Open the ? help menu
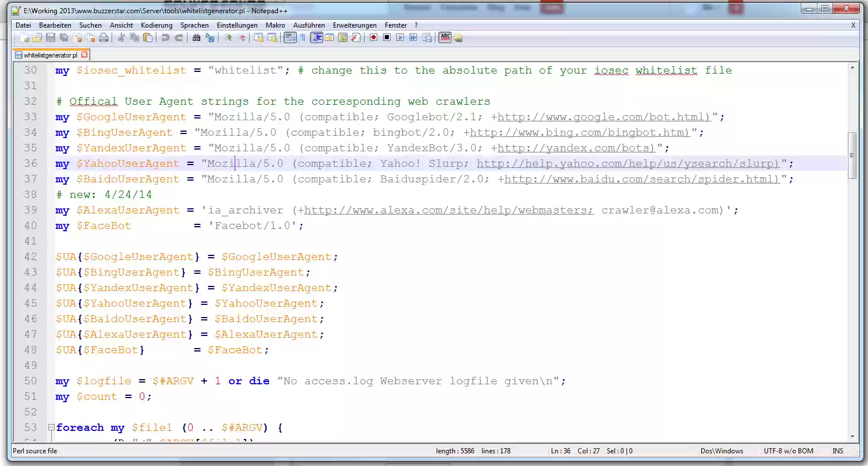 click(x=416, y=25)
